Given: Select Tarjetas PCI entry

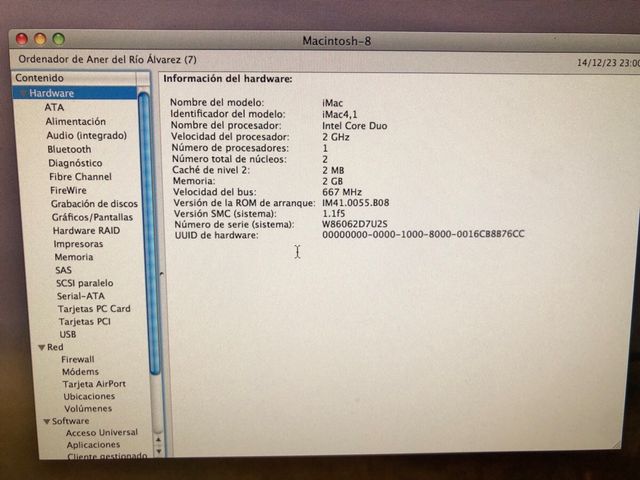Looking at the screenshot, I should [84, 322].
